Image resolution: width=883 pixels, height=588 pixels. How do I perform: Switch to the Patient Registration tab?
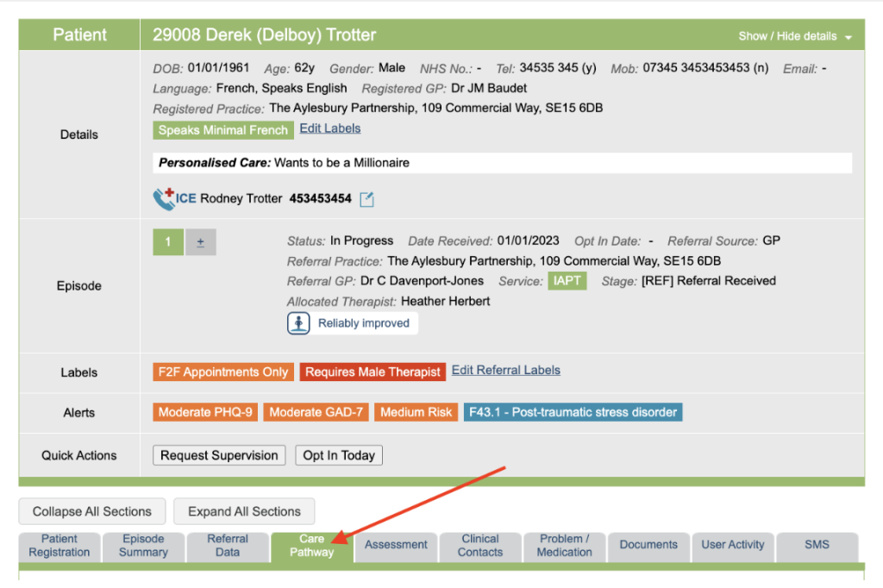(x=59, y=546)
